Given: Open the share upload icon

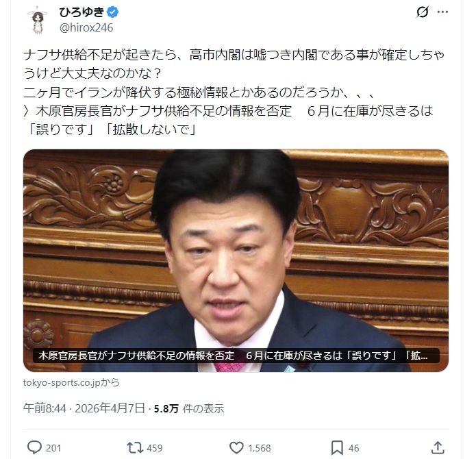Looking at the screenshot, I should (x=438, y=447).
